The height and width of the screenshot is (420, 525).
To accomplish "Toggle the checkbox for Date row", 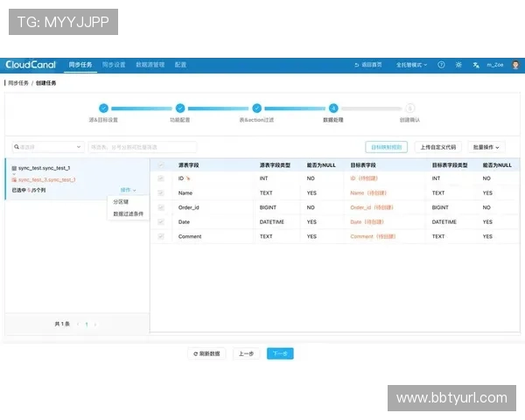I will (x=161, y=221).
